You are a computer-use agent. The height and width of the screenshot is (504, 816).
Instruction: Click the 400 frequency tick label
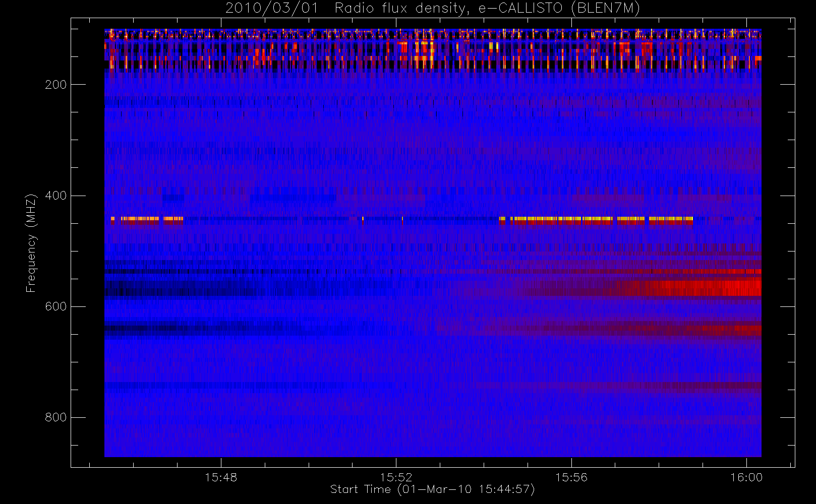click(55, 196)
